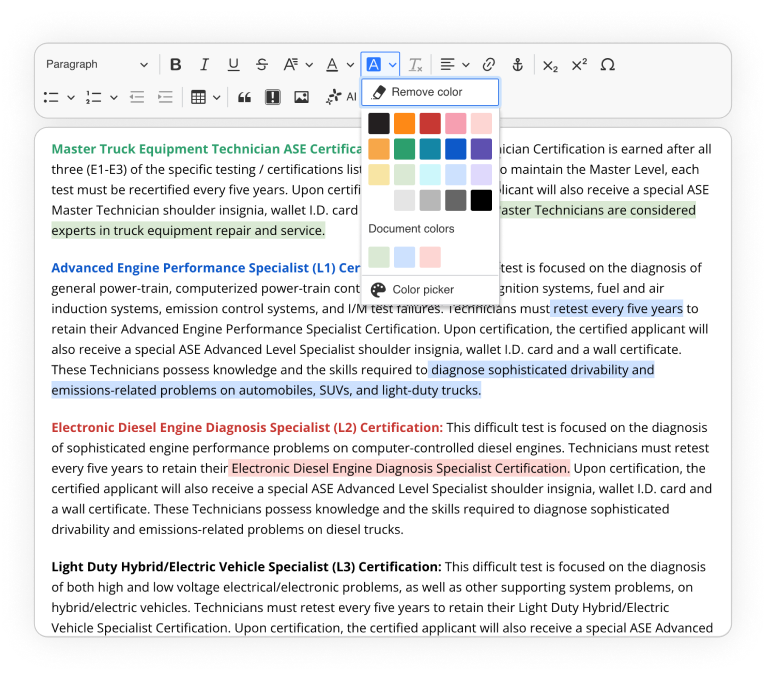766x680 pixels.
Task: Click Remove color option
Action: (x=430, y=92)
